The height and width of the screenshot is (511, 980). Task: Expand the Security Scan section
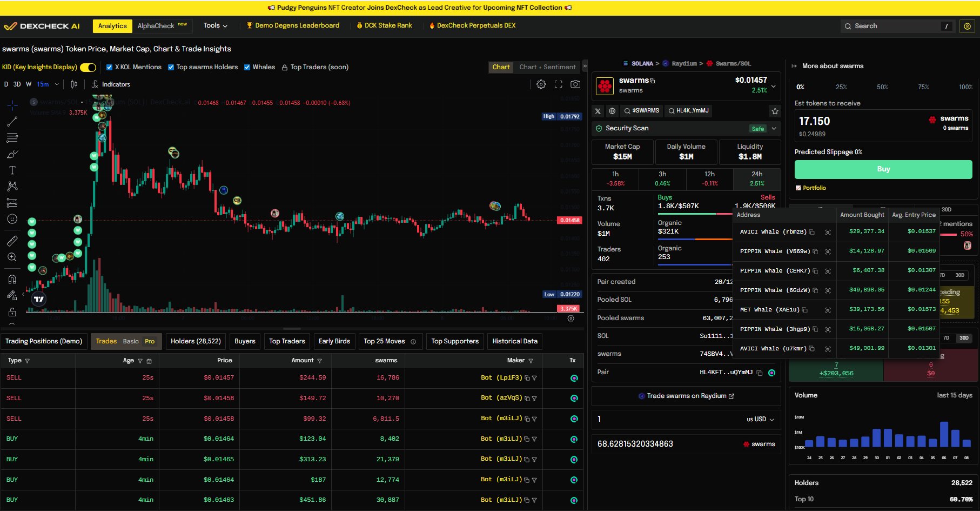(774, 129)
